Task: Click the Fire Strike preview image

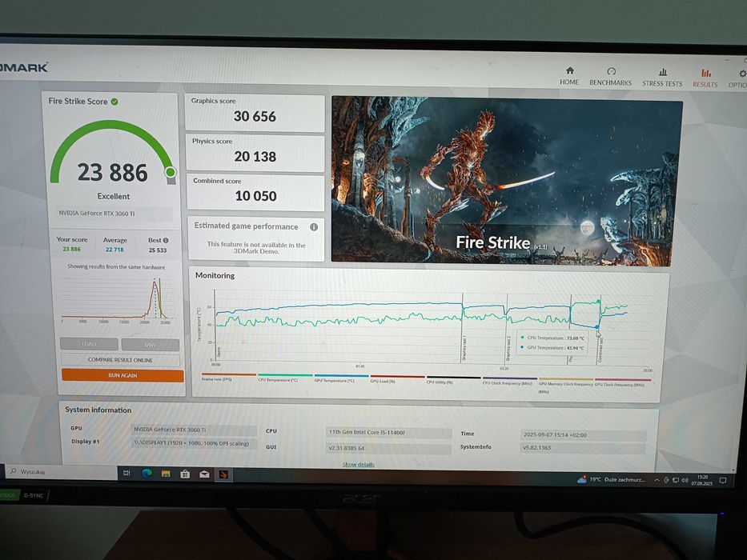Action: 507,181
